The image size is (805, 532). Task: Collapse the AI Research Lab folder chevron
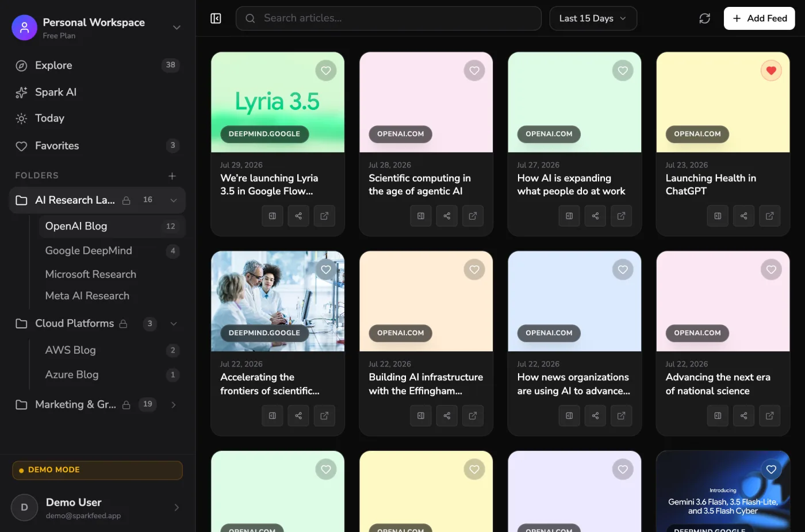point(173,200)
